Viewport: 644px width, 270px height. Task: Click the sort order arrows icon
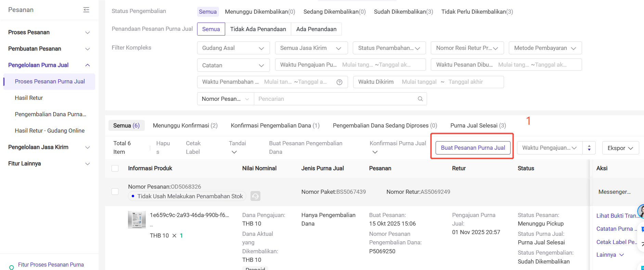(589, 148)
